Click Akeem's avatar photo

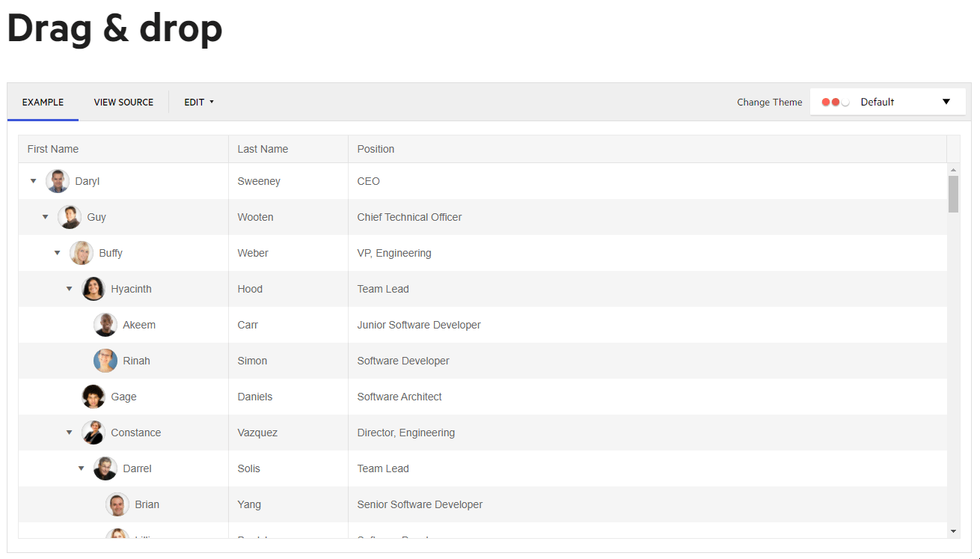(105, 325)
